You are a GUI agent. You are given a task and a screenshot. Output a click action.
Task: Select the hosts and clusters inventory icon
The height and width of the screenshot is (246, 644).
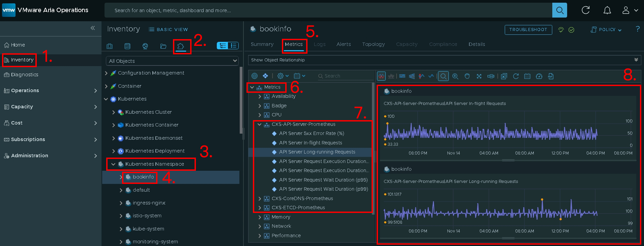pyautogui.click(x=110, y=46)
